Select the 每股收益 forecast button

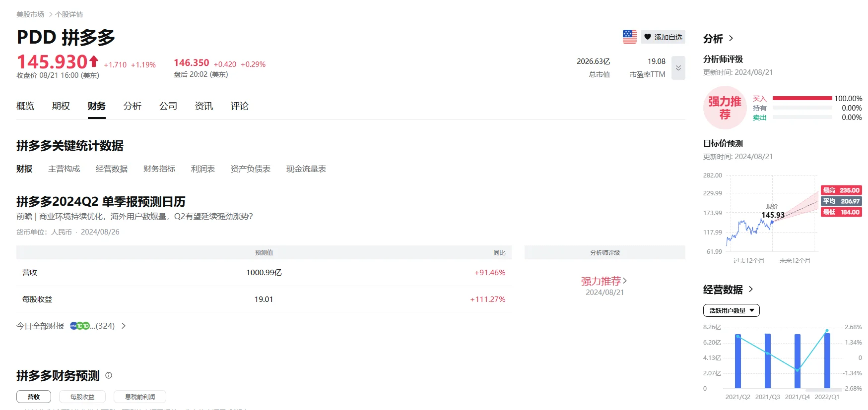click(82, 397)
